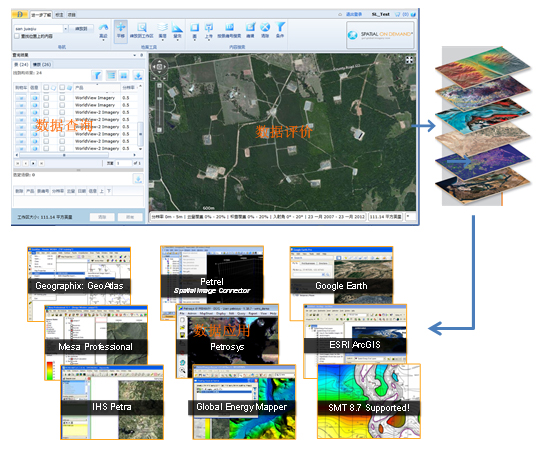Tick footprint checkbox in first WorldView Imagery row
This screenshot has width=542, height=450.
click(x=46, y=98)
